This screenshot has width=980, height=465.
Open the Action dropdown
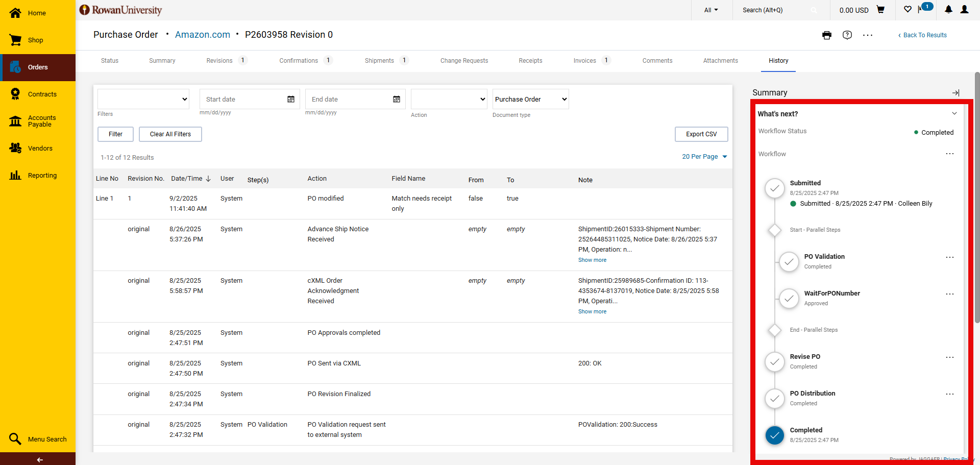449,99
